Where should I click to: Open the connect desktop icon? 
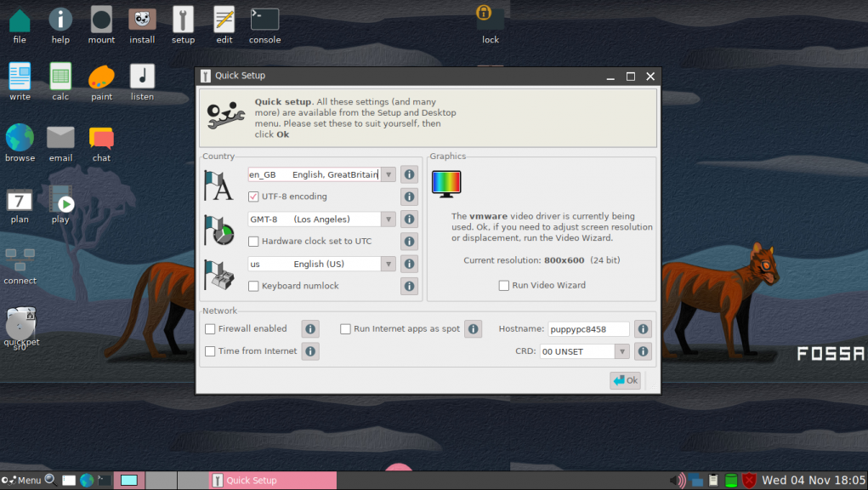pos(20,266)
